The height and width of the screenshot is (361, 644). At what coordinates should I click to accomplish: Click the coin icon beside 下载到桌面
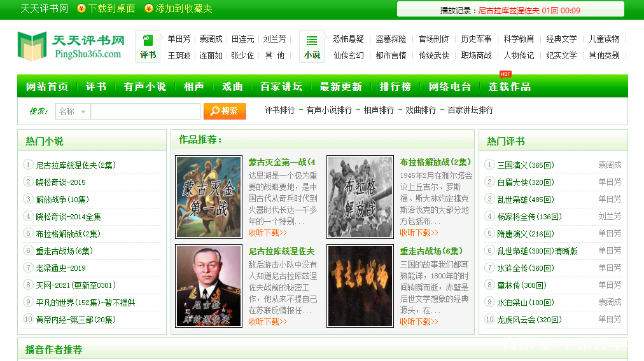(x=81, y=8)
